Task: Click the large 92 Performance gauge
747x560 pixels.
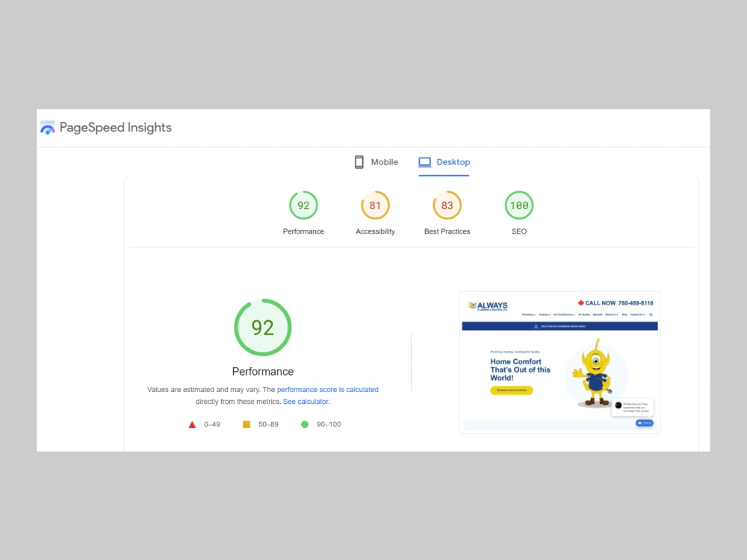Action: coord(263,328)
